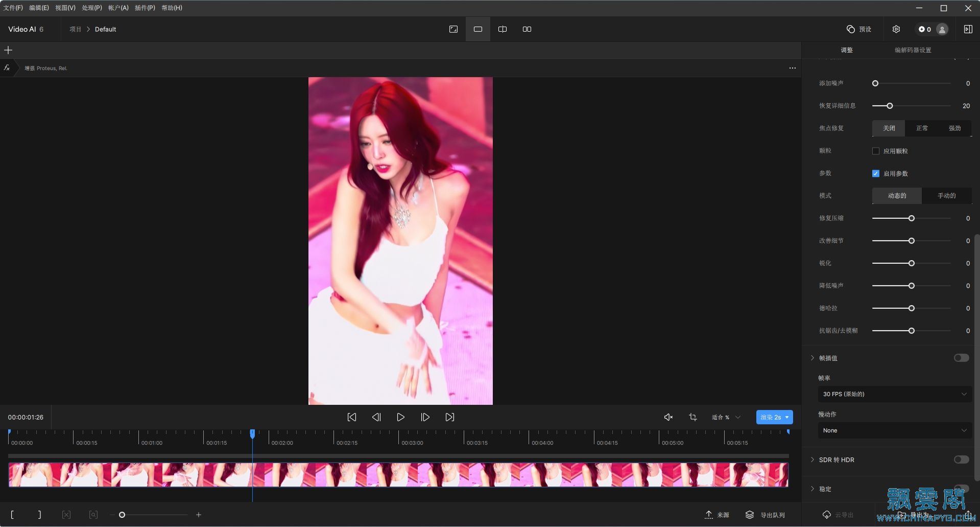Enable the 帧插值 toggle switch
980x527 pixels.
[961, 358]
